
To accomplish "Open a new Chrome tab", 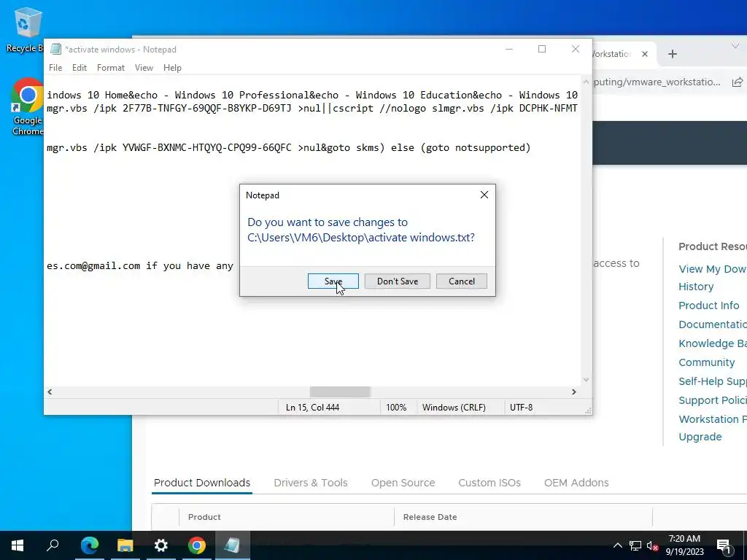I will coord(672,54).
